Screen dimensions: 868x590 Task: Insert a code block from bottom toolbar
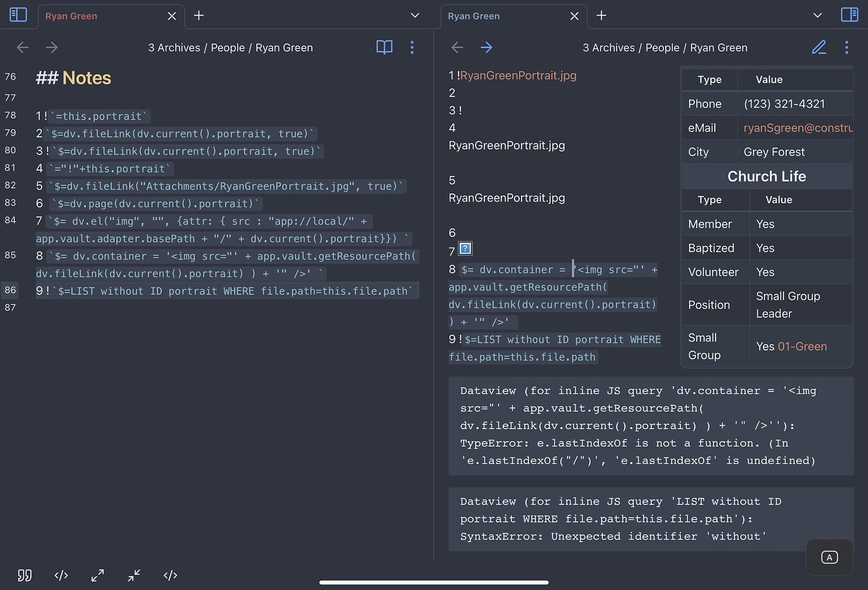[60, 575]
